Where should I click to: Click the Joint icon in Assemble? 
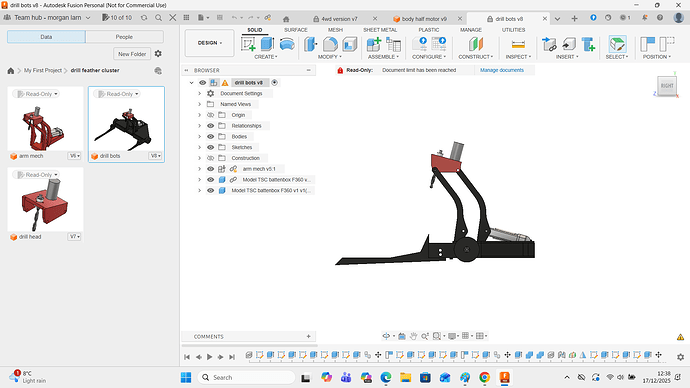pyautogui.click(x=393, y=44)
